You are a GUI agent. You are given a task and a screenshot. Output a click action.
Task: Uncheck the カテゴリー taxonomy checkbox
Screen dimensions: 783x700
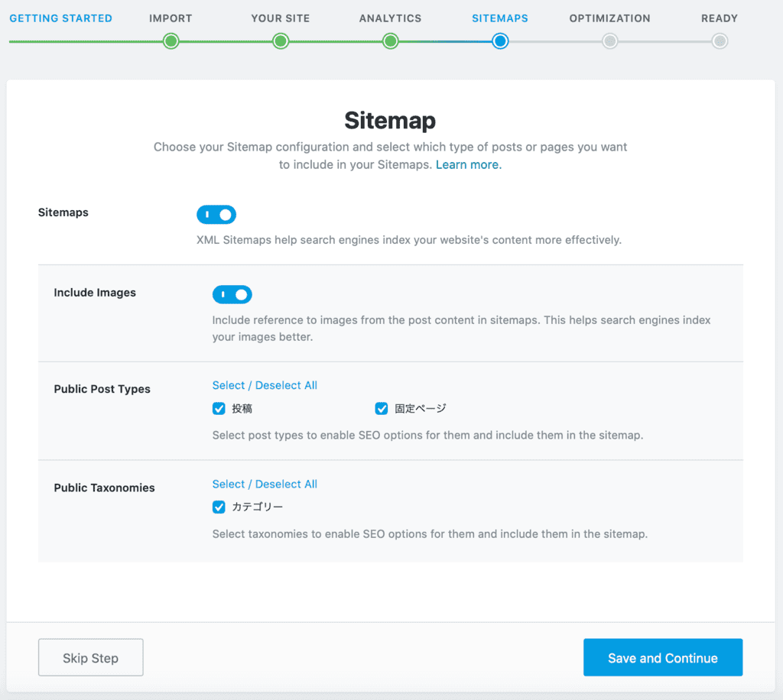[219, 507]
